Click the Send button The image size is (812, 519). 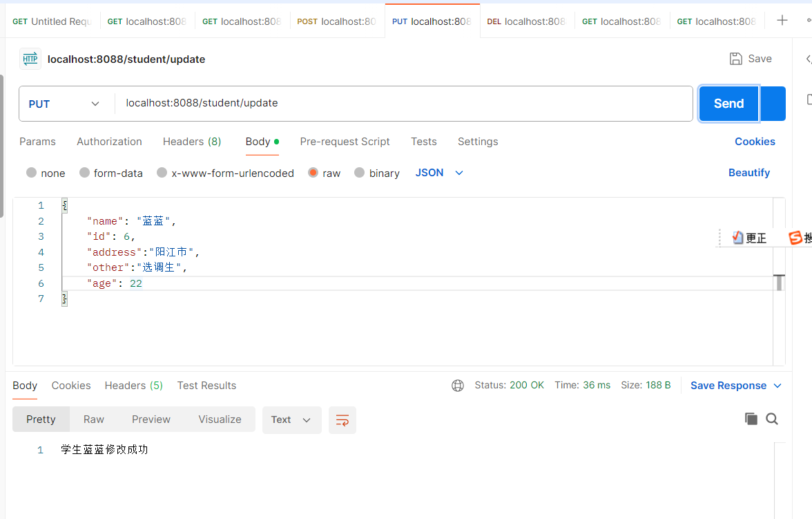[x=728, y=104]
